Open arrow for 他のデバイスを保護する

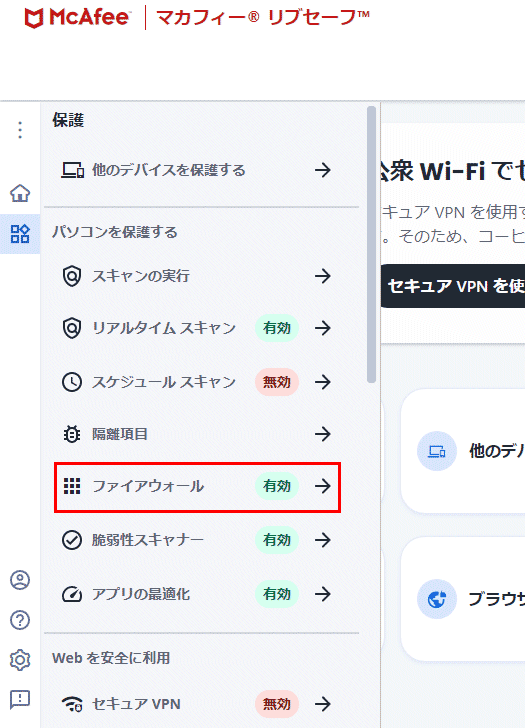(x=323, y=170)
